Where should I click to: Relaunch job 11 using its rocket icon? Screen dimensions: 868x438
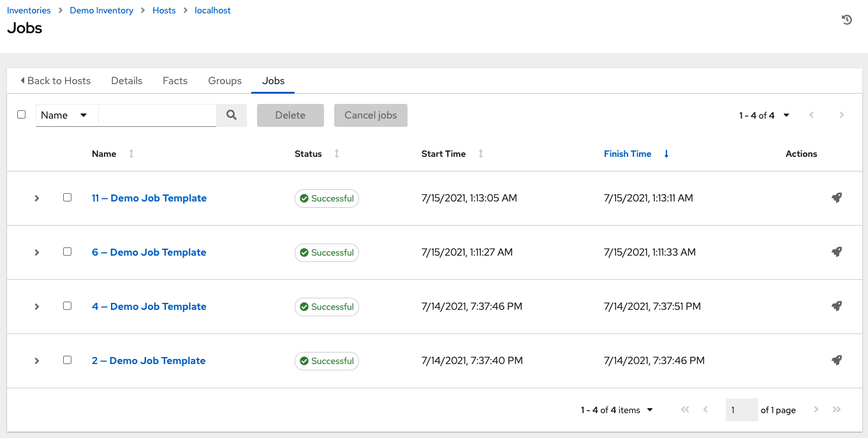pos(837,198)
